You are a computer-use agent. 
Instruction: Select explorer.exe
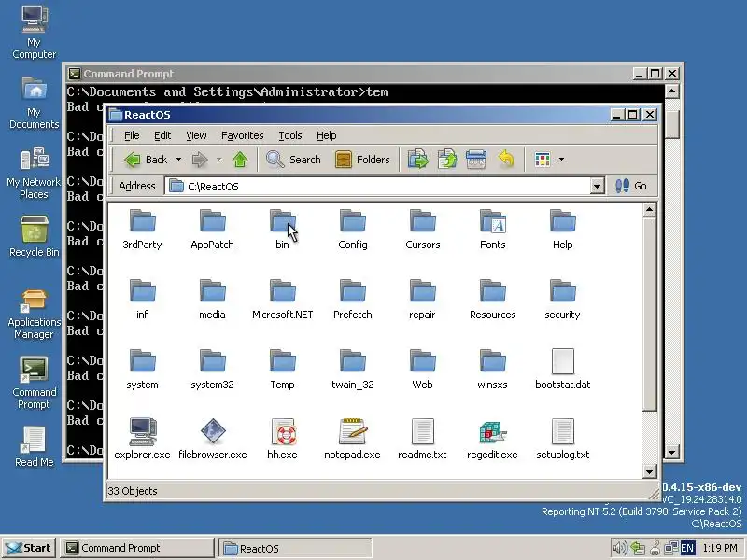pos(142,440)
